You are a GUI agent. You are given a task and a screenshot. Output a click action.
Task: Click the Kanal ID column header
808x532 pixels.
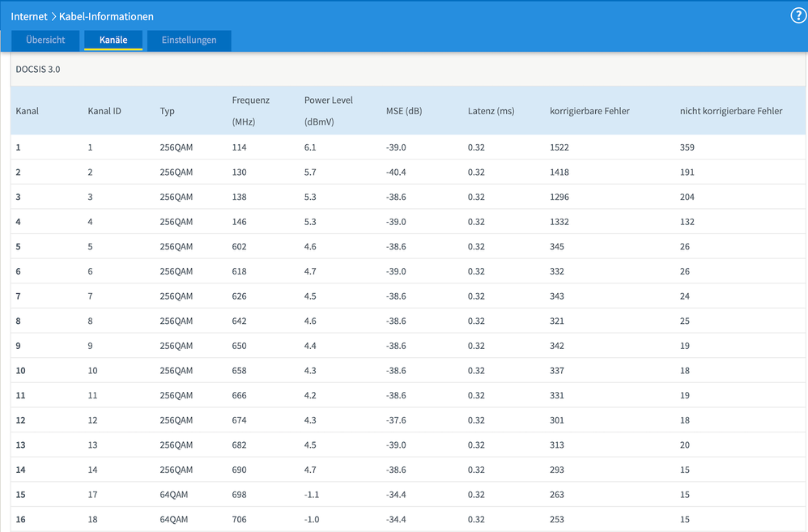(x=104, y=111)
